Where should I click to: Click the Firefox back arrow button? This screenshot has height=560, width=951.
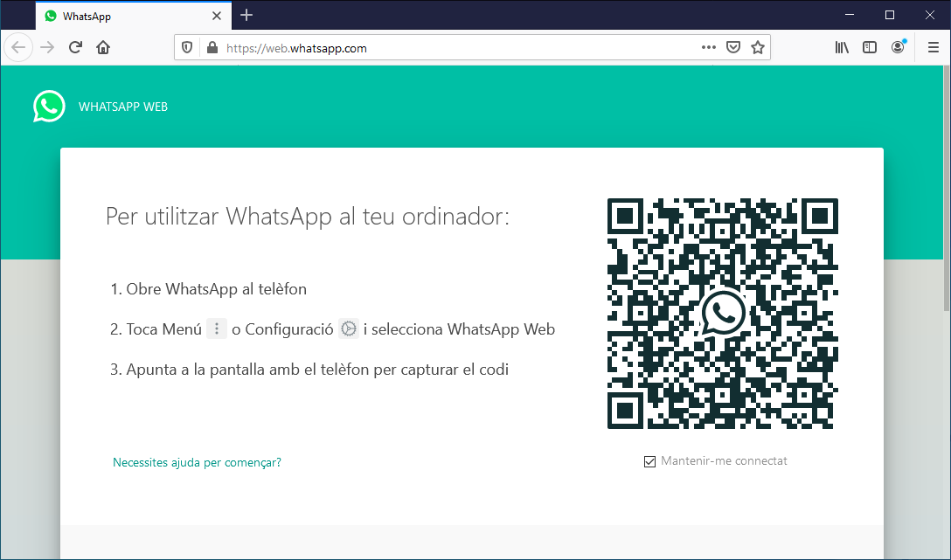click(18, 47)
